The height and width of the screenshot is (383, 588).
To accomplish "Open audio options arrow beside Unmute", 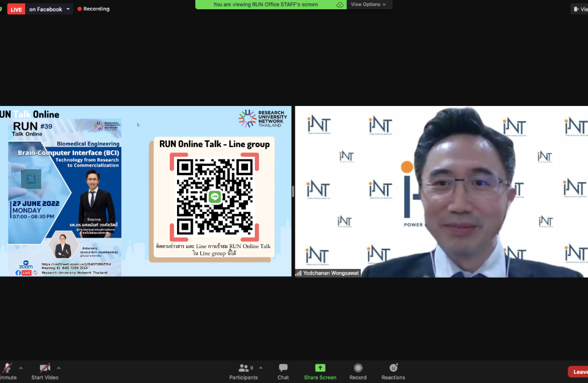I will point(21,368).
